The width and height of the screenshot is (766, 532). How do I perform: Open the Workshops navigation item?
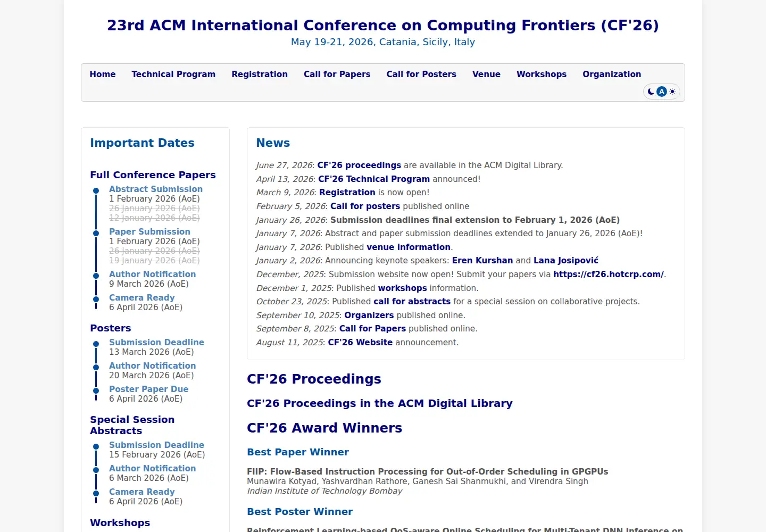(542, 74)
